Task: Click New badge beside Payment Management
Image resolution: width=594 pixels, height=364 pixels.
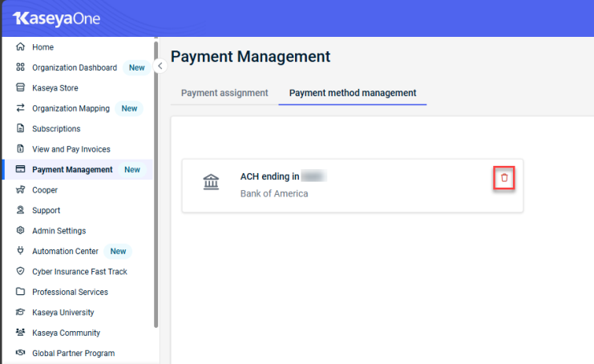Action: point(132,169)
